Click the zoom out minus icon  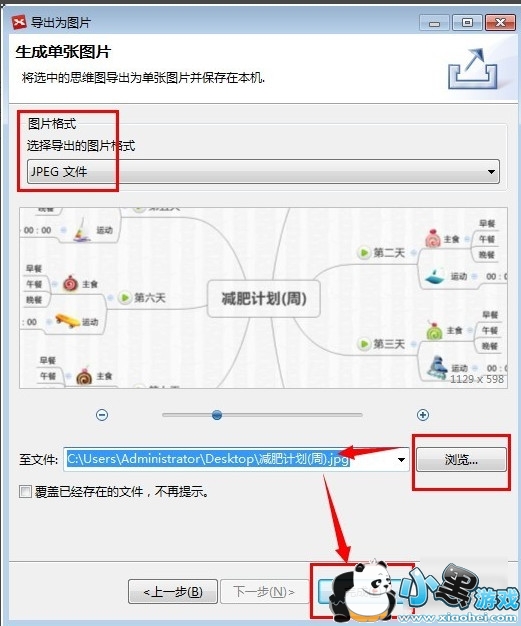(x=102, y=415)
